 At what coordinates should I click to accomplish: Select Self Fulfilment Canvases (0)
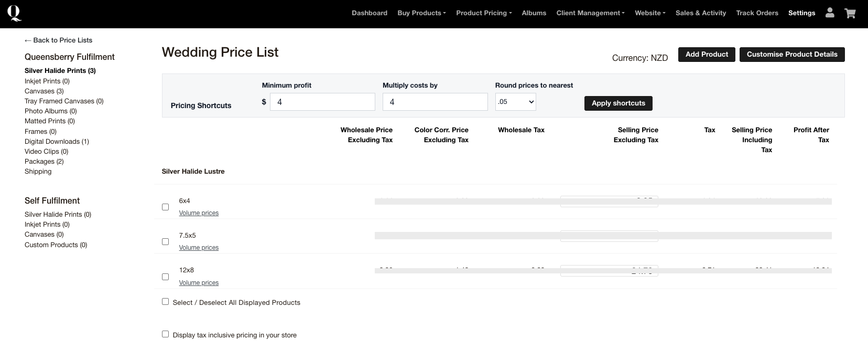pyautogui.click(x=44, y=235)
